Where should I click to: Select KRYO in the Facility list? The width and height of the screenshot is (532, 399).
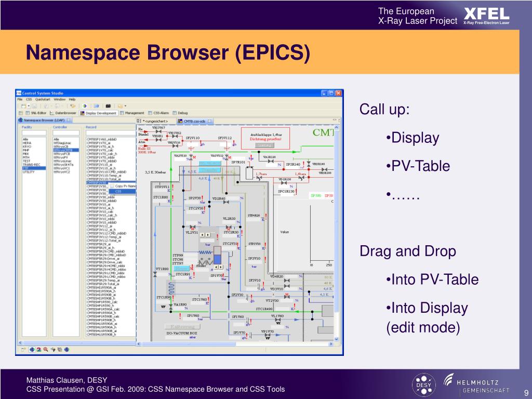[34, 147]
